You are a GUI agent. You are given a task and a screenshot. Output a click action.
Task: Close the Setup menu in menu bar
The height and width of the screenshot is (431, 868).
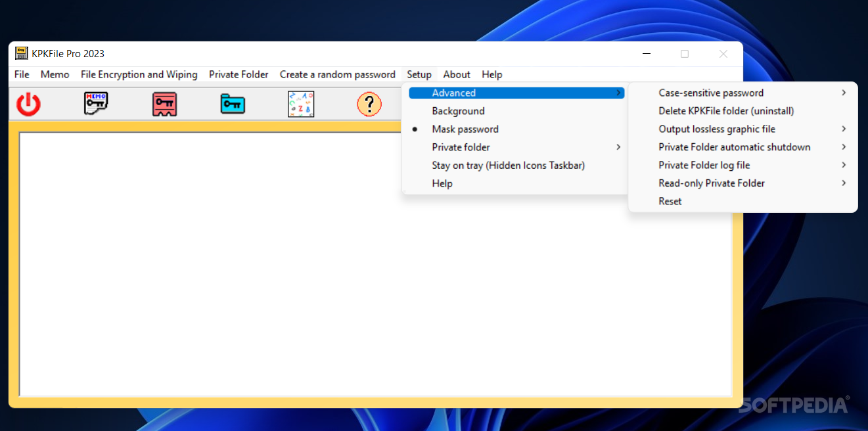[419, 75]
